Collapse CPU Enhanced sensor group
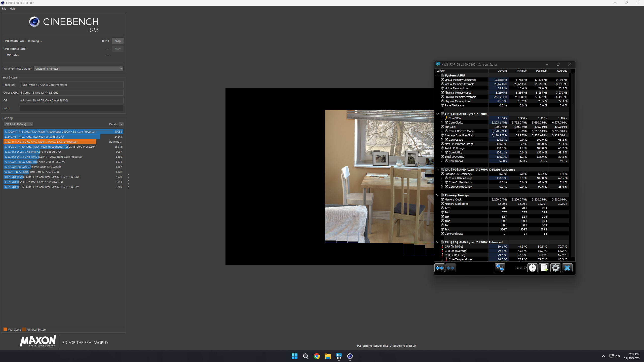Screen dimensions: 644x362 pyautogui.click(x=438, y=242)
